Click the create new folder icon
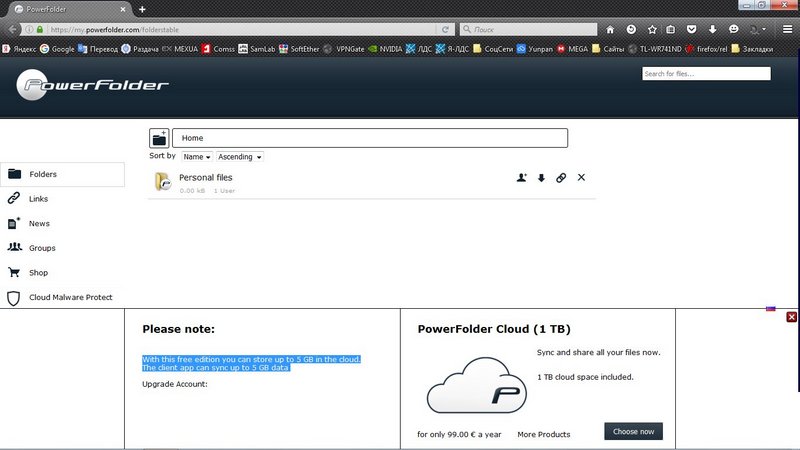800x450 pixels. (159, 138)
